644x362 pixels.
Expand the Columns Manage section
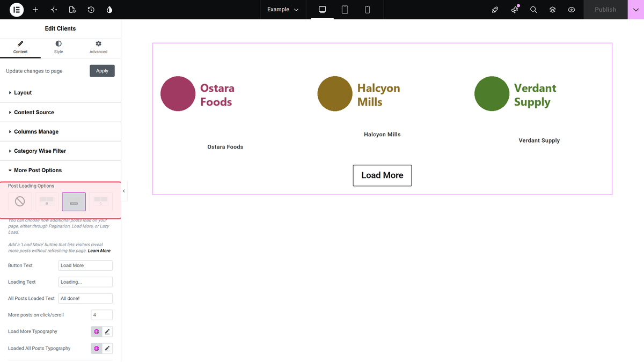click(61, 131)
